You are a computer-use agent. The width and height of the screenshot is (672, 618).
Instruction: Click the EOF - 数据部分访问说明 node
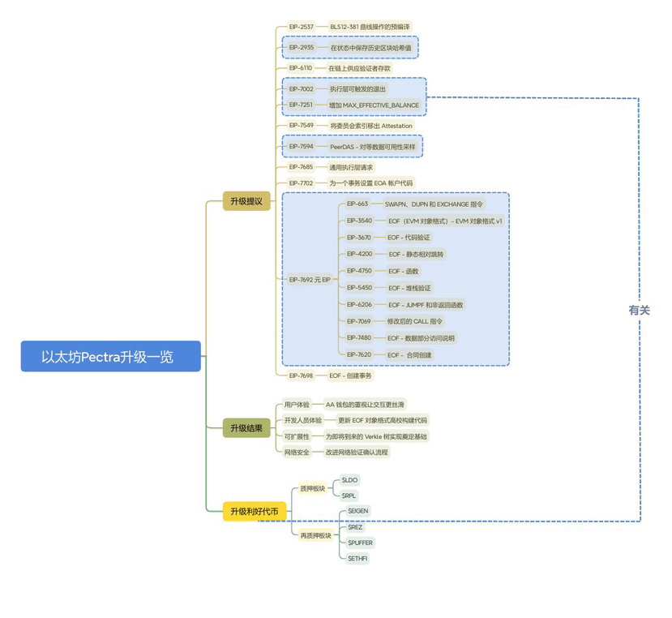coord(421,338)
